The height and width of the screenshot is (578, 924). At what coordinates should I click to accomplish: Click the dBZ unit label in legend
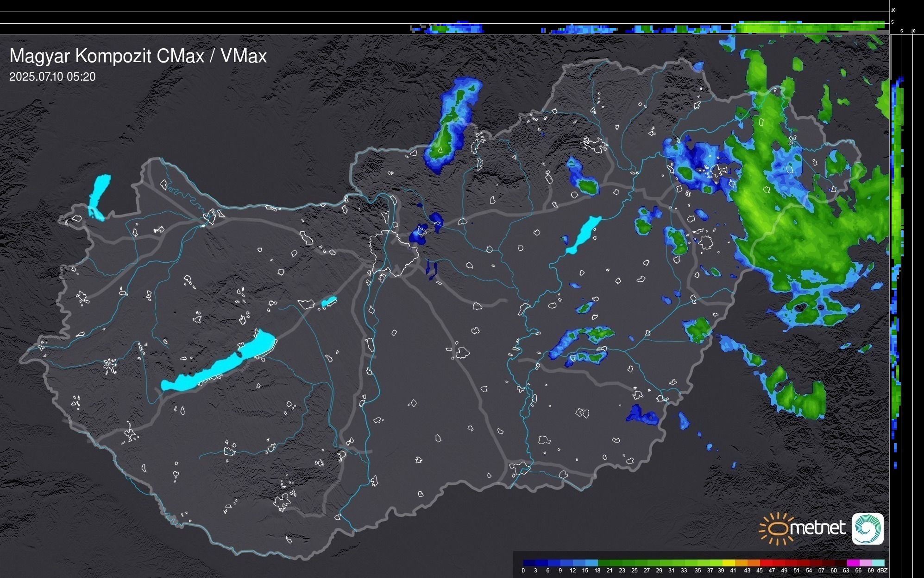tap(882, 571)
